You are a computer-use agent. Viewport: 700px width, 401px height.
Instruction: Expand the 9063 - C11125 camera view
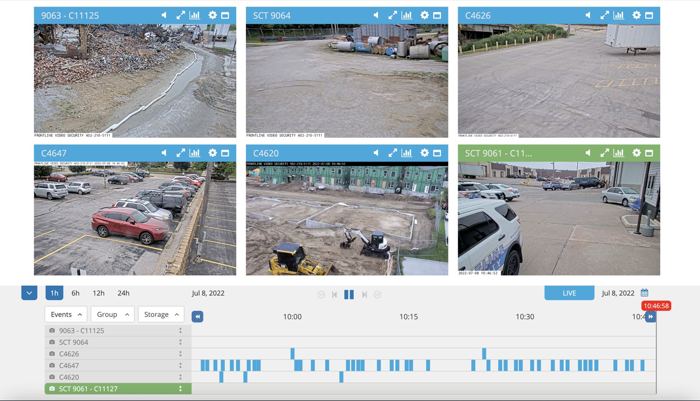[180, 15]
